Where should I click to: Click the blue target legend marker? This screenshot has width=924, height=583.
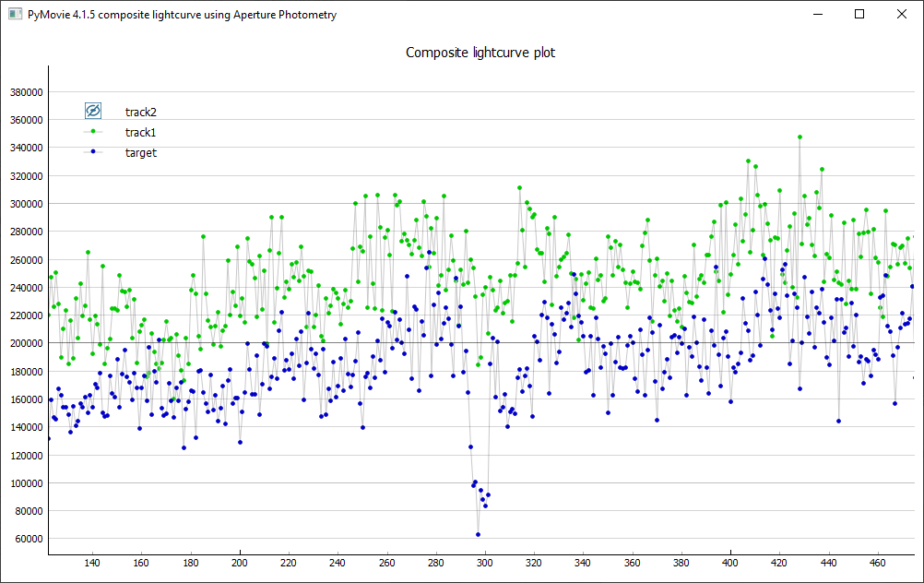point(92,152)
